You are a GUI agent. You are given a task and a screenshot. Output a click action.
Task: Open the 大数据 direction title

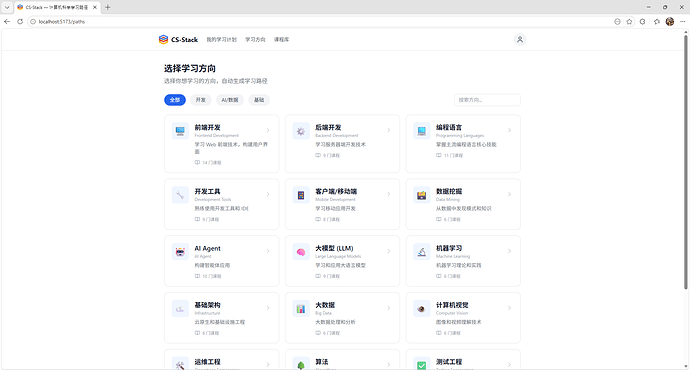pyautogui.click(x=325, y=305)
